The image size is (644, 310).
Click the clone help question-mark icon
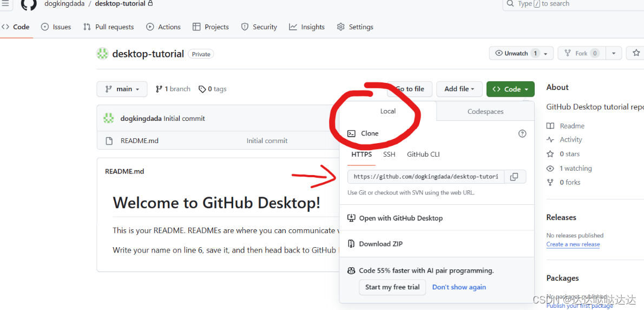click(x=522, y=133)
